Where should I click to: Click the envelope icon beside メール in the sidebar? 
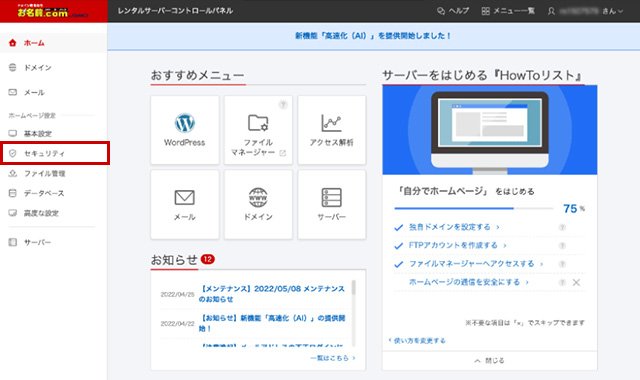pos(13,92)
